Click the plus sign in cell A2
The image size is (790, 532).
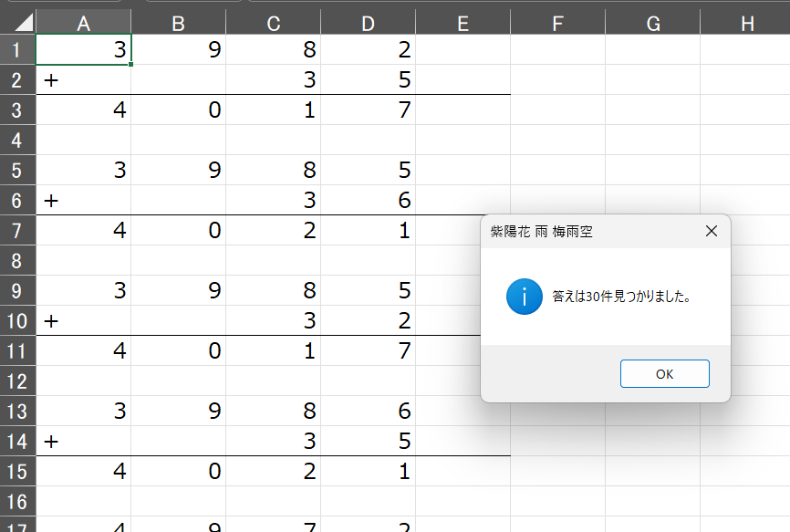[x=51, y=79]
